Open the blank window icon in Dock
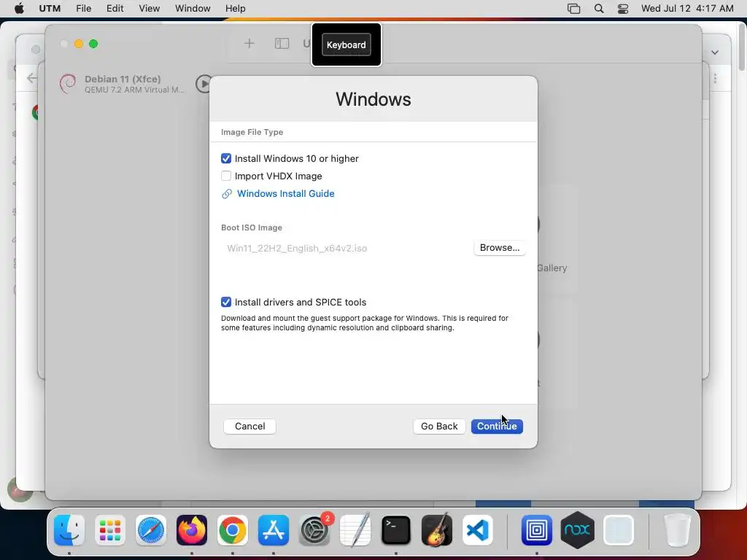Viewport: 747px width, 560px height. (x=619, y=530)
